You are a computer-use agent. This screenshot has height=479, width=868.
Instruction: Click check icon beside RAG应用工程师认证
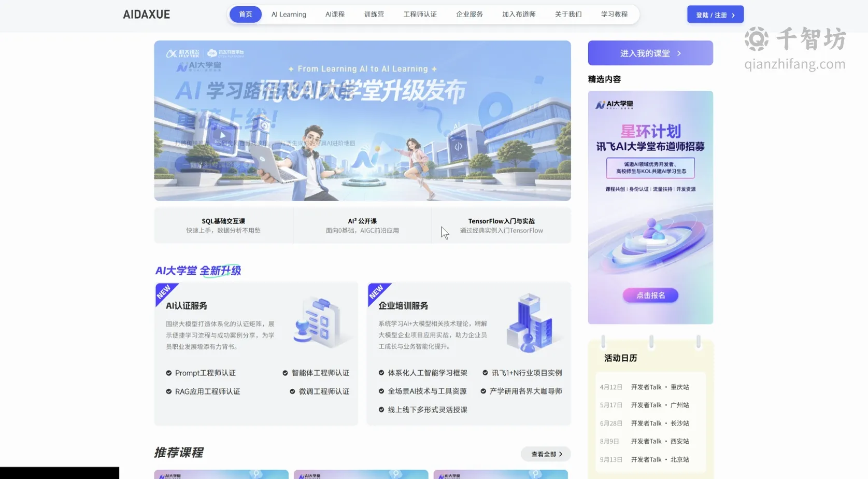tap(169, 391)
